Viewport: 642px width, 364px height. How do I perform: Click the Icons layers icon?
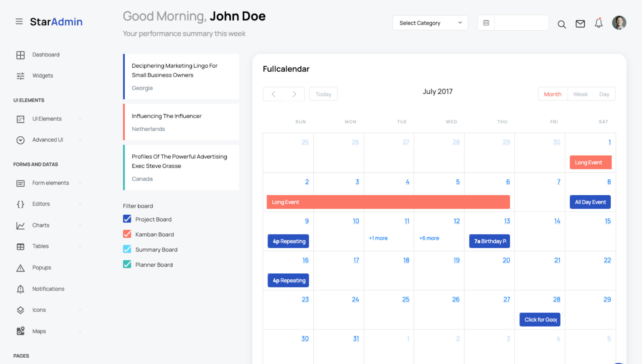tap(20, 310)
